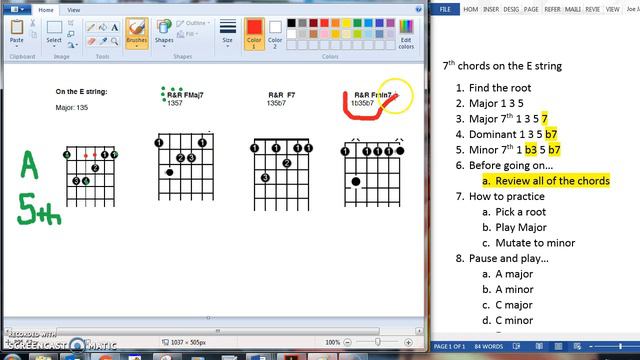This screenshot has width=640, height=360.
Task: Click PAGE 1 OF 1 in Word status bar
Action: pyautogui.click(x=449, y=347)
